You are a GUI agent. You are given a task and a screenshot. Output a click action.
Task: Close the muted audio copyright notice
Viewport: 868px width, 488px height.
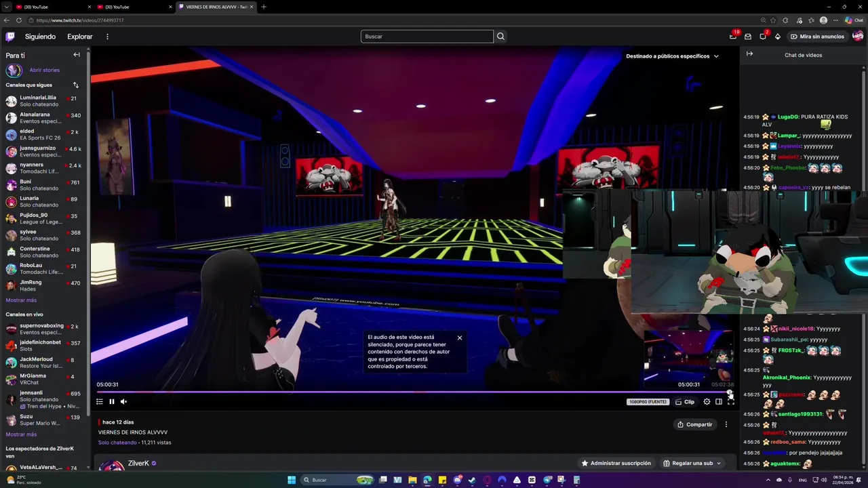(459, 338)
